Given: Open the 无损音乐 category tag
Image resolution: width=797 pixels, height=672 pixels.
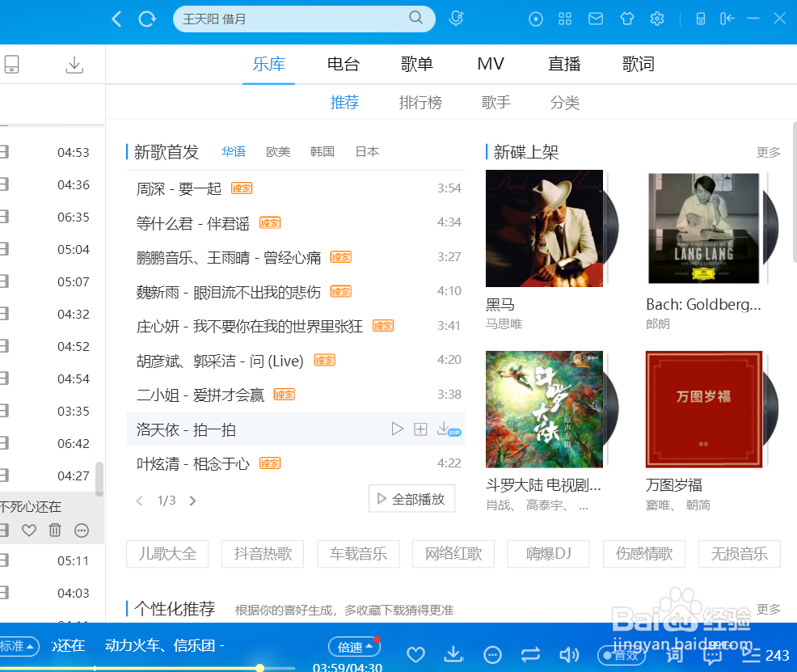Looking at the screenshot, I should point(739,554).
